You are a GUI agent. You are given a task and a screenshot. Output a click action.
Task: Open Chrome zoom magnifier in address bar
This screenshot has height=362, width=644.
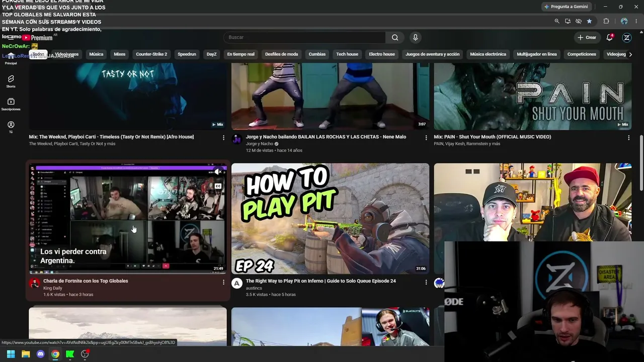point(557,21)
